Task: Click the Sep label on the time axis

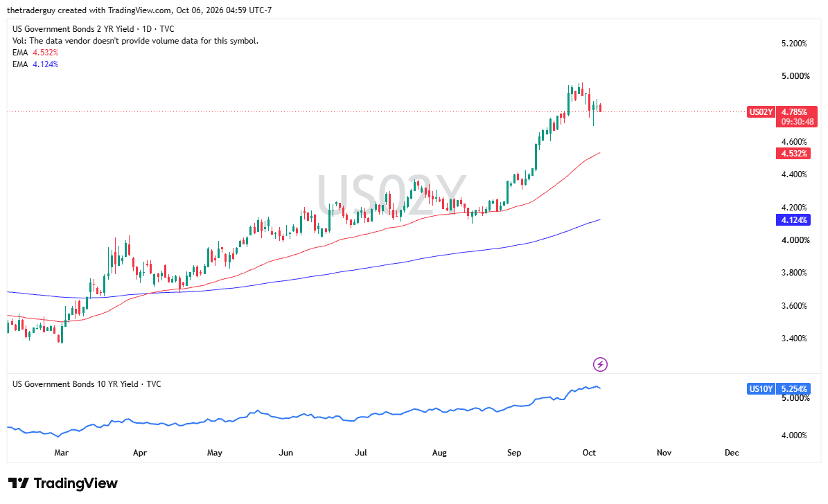Action: click(514, 453)
